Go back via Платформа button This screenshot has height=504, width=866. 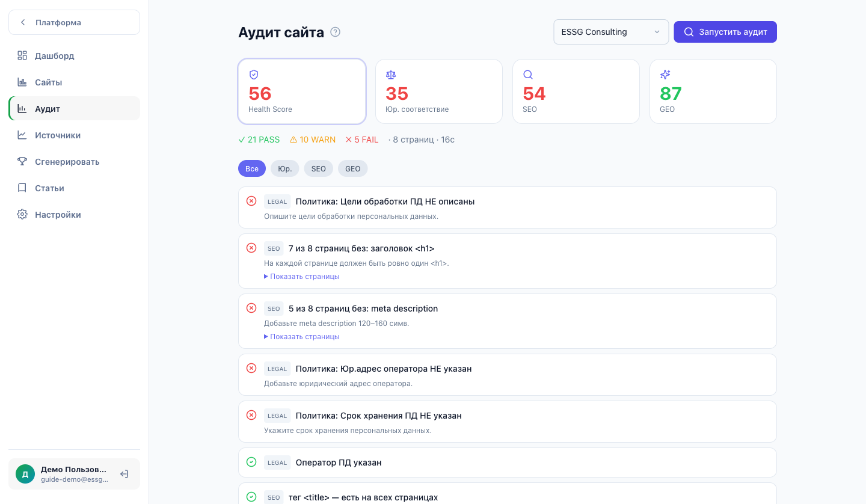75,22
